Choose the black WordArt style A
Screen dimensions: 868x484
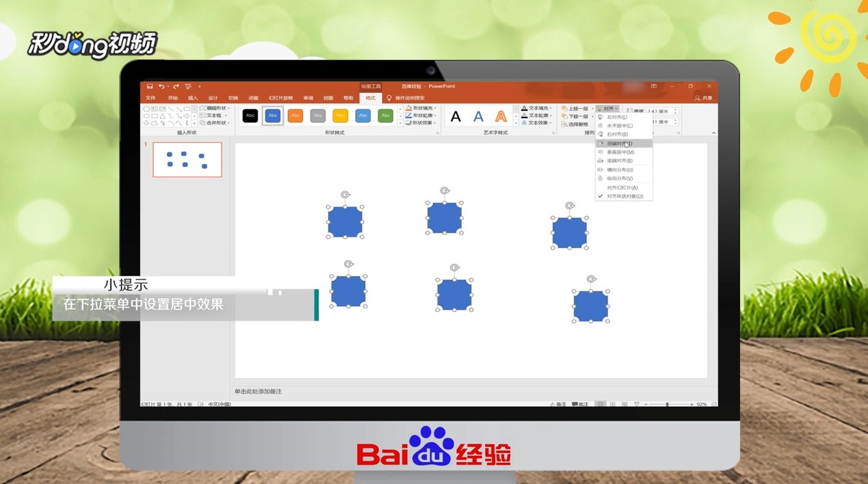456,117
